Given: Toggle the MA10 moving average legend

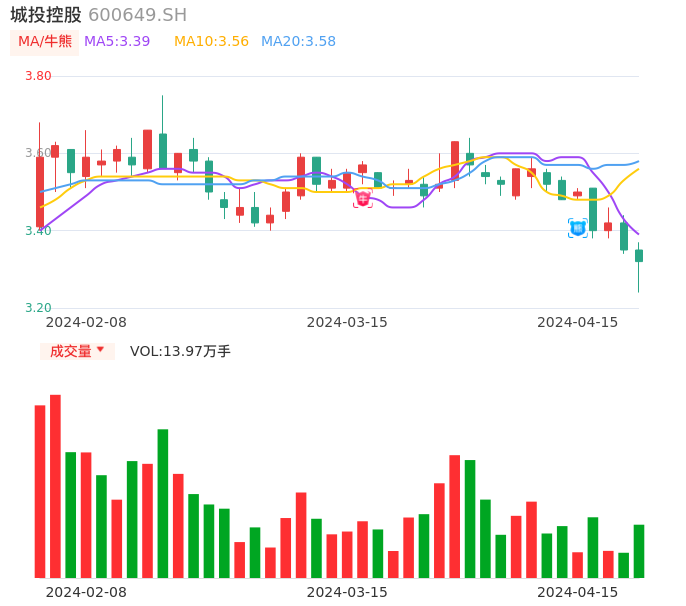Looking at the screenshot, I should 211,42.
